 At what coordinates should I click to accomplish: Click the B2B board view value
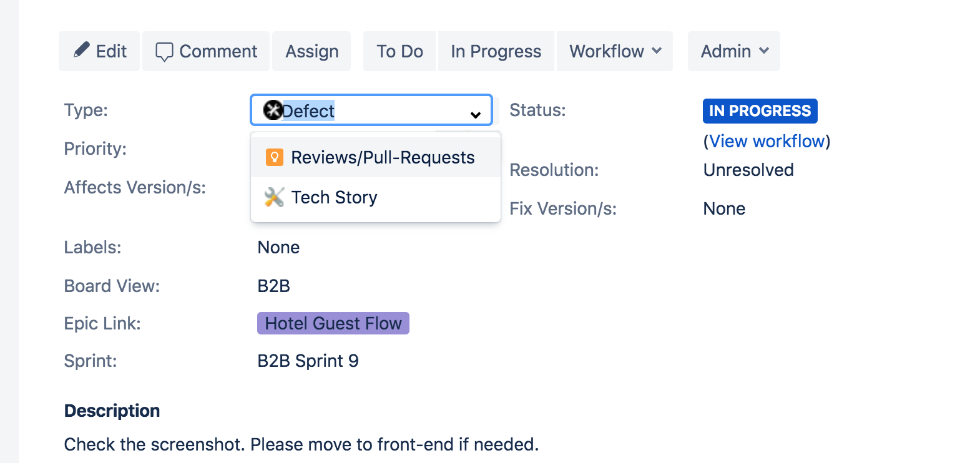[x=273, y=286]
